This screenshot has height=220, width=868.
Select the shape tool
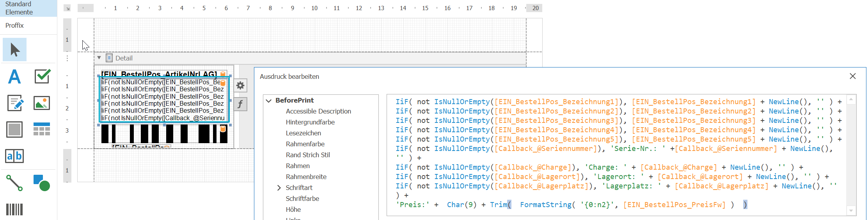coord(42,183)
